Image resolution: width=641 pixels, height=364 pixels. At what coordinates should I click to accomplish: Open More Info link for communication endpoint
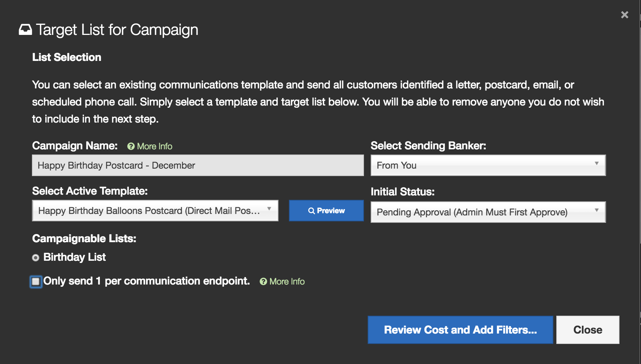pos(287,282)
